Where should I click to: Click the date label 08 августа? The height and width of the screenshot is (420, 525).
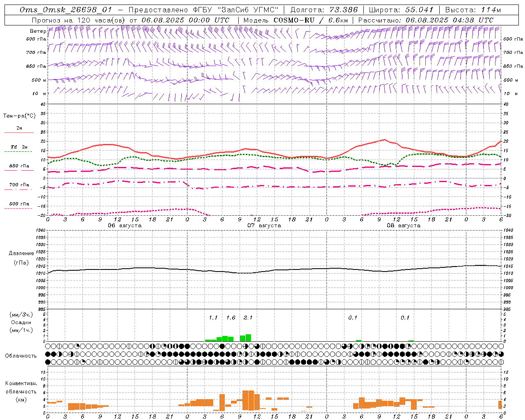(404, 226)
